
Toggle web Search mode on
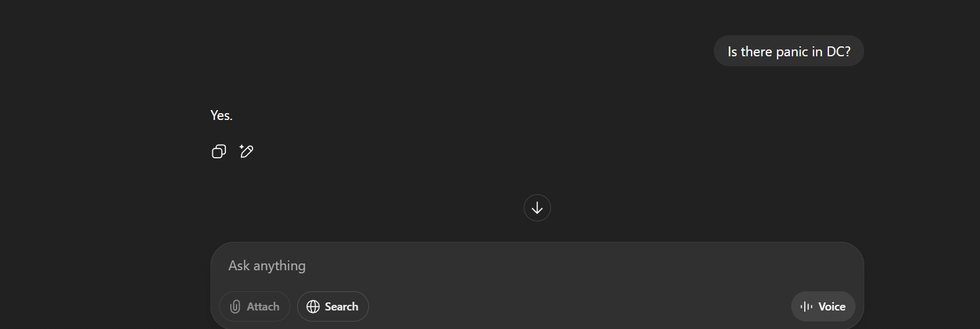(x=333, y=307)
